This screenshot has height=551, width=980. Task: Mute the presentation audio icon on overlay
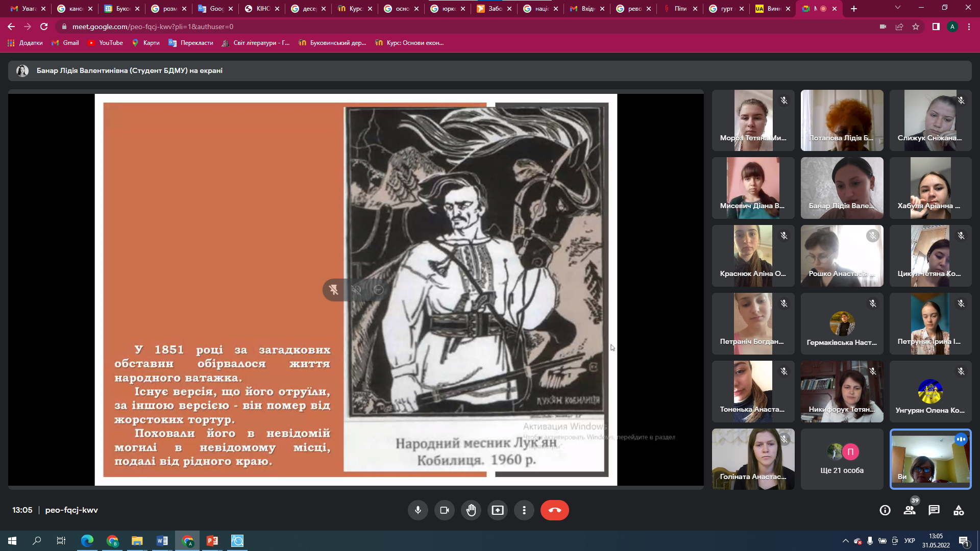pyautogui.click(x=356, y=290)
